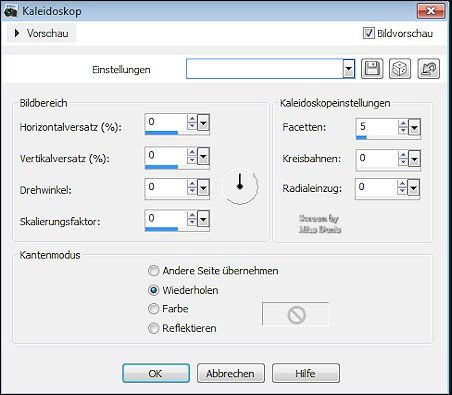The width and height of the screenshot is (452, 395).
Task: Open the Drehwinkel slider dropdown
Action: (203, 188)
